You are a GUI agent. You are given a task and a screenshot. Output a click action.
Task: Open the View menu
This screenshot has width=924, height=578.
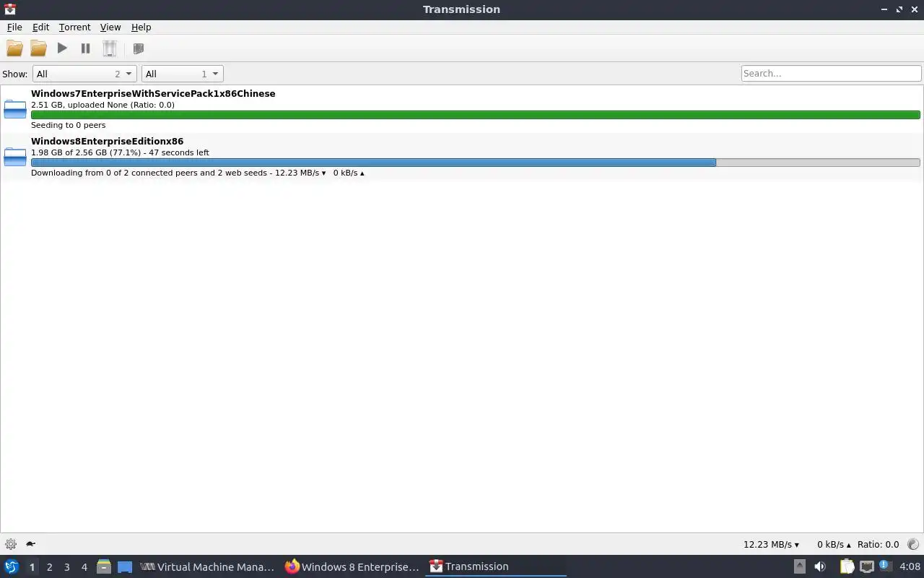[110, 27]
